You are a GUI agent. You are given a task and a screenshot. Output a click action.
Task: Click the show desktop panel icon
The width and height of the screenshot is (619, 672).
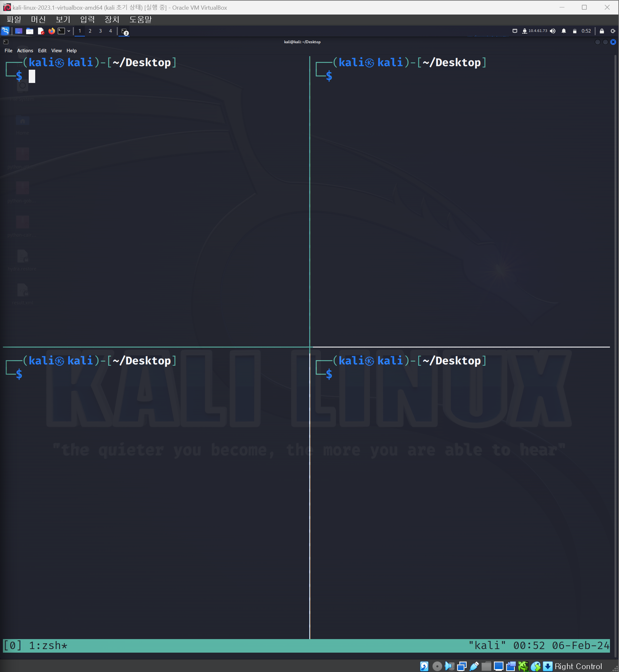tap(19, 31)
